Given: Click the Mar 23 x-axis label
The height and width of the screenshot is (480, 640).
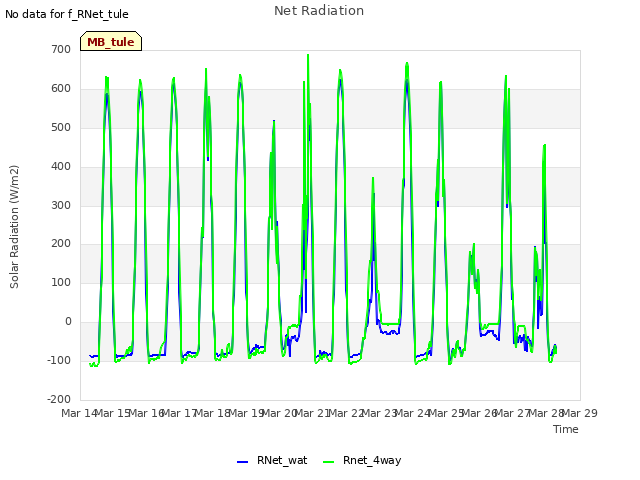Looking at the screenshot, I should [x=379, y=413].
